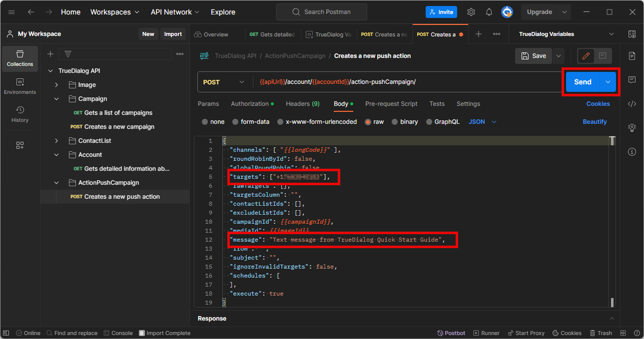The width and height of the screenshot is (644, 339).
Task: Switch to edit mode pencil icon
Action: point(586,56)
